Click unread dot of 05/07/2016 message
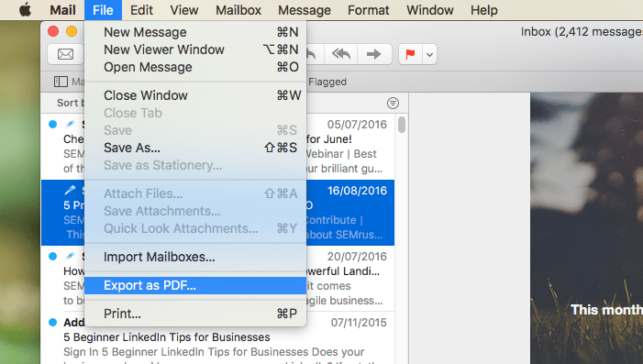 (52, 124)
